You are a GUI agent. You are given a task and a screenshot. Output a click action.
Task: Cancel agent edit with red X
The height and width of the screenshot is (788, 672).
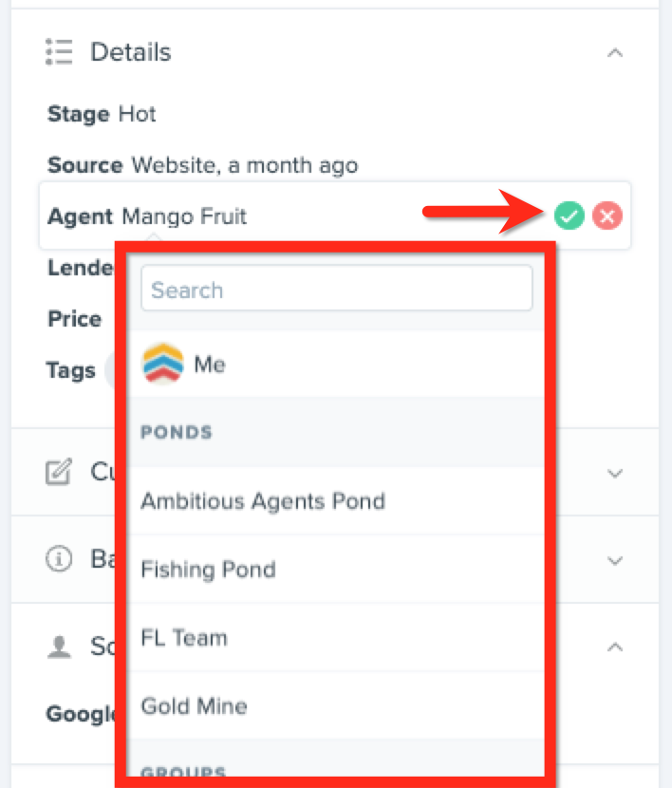[607, 216]
